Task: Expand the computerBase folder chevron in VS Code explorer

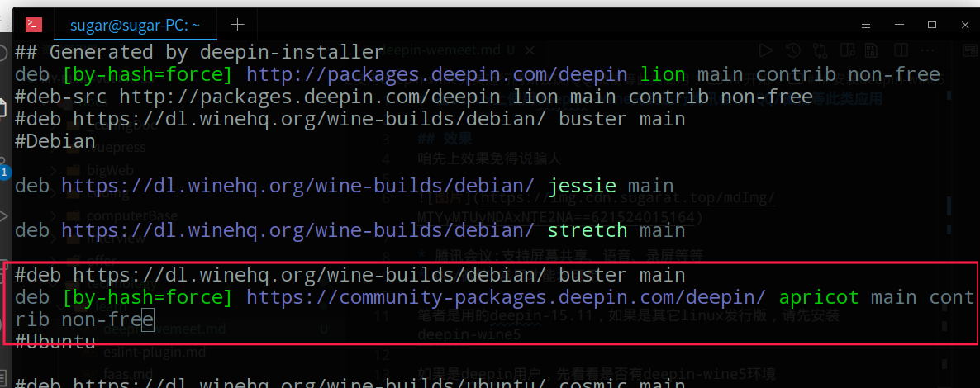Action: coord(54,215)
